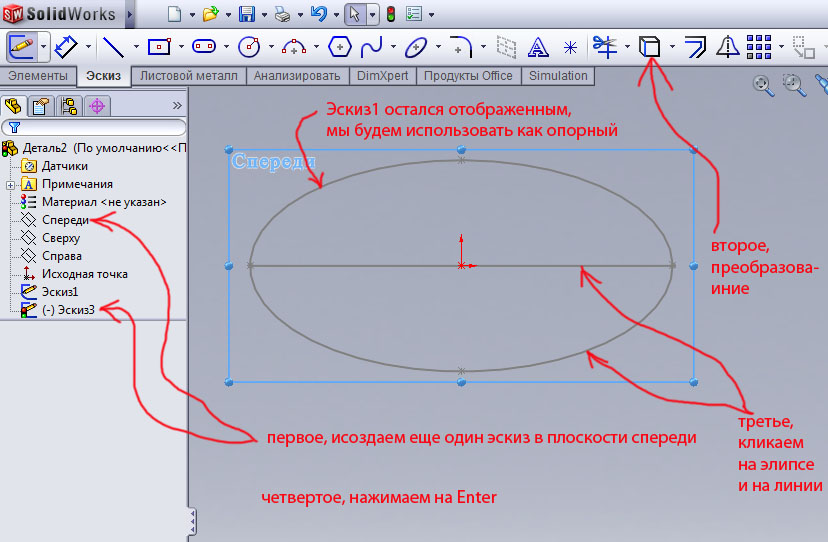The height and width of the screenshot is (542, 828).
Task: Select Эскиз1 in the feature tree
Action: click(60, 292)
